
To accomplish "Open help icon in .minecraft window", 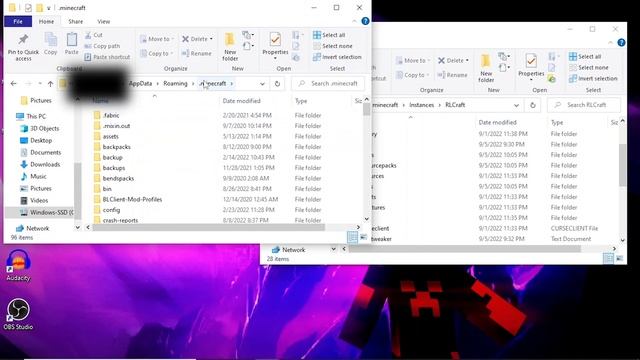I will (x=365, y=21).
